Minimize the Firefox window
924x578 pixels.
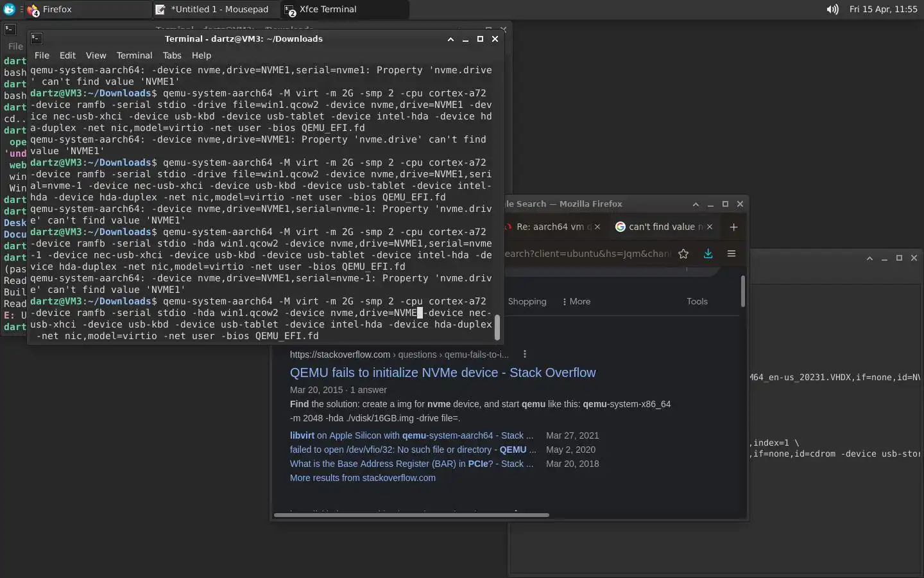pos(710,204)
